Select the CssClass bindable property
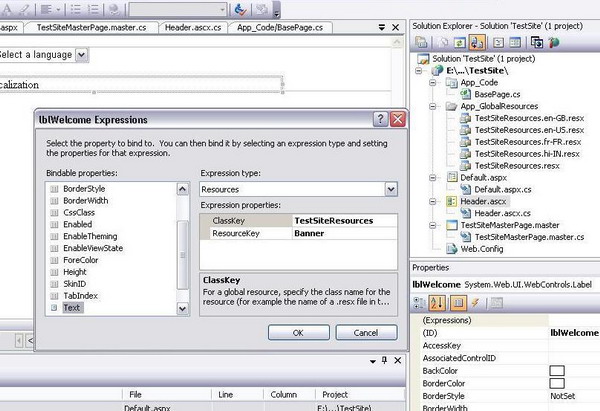 [x=79, y=212]
